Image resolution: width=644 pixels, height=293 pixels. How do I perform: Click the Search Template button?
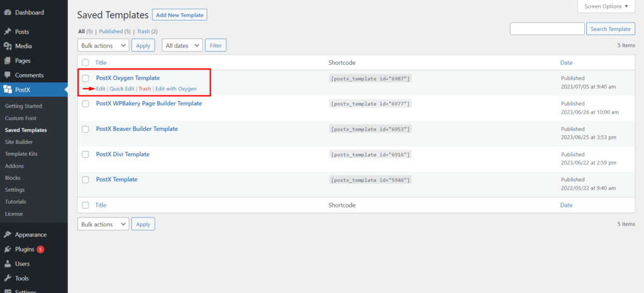tap(611, 29)
